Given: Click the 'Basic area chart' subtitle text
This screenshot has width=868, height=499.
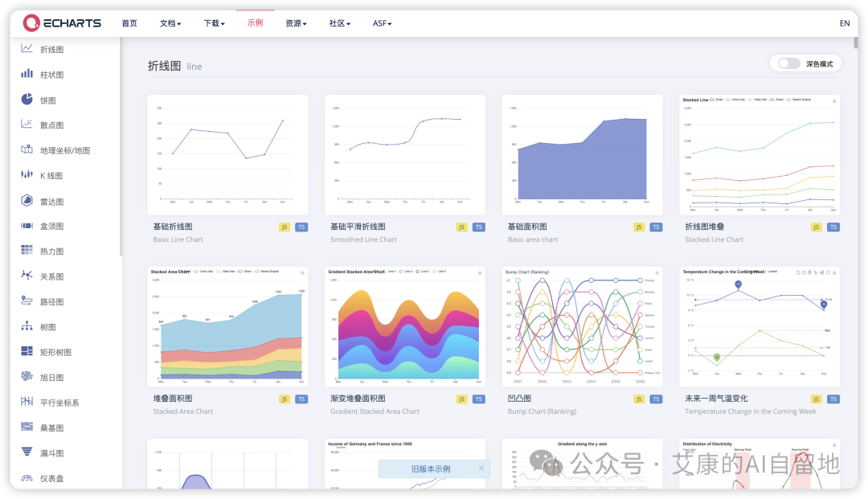Looking at the screenshot, I should coord(532,239).
